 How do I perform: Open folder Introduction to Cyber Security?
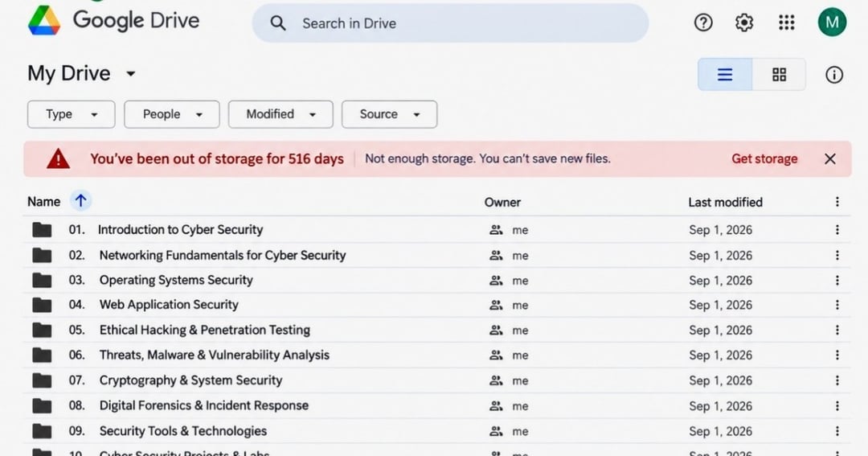(181, 229)
